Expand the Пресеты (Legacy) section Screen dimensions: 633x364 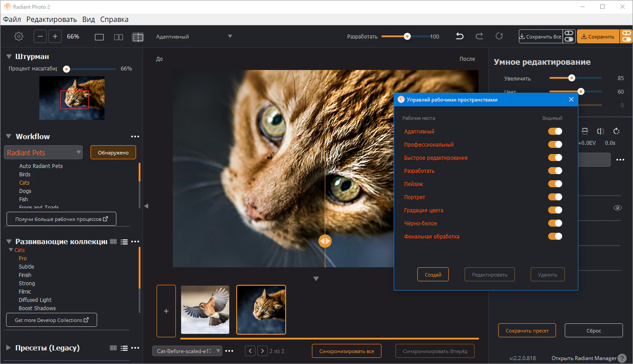click(x=9, y=348)
